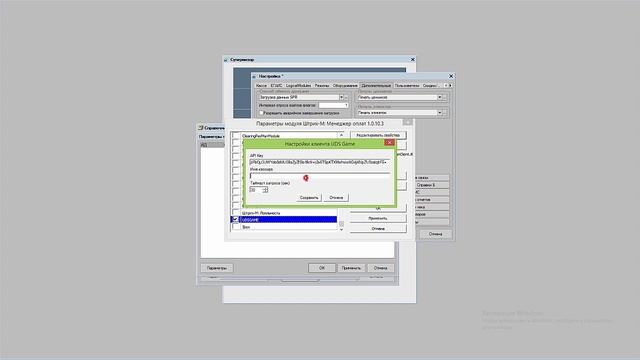The height and width of the screenshot is (360, 640).
Task: Click the ellipsis button beside Печать ценников
Action: click(x=444, y=98)
